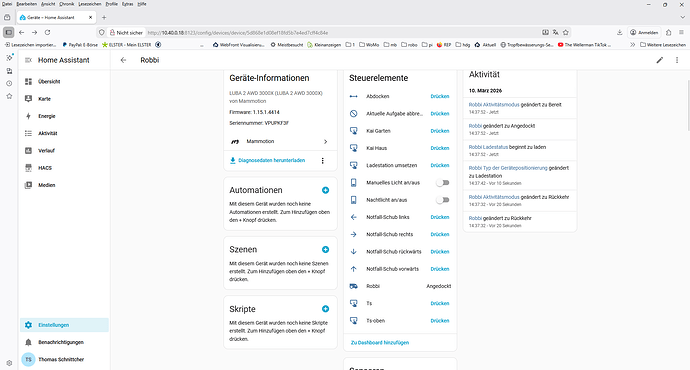Image resolution: width=690 pixels, height=370 pixels.
Task: Open the browser downloads icon
Action: coord(619,33)
